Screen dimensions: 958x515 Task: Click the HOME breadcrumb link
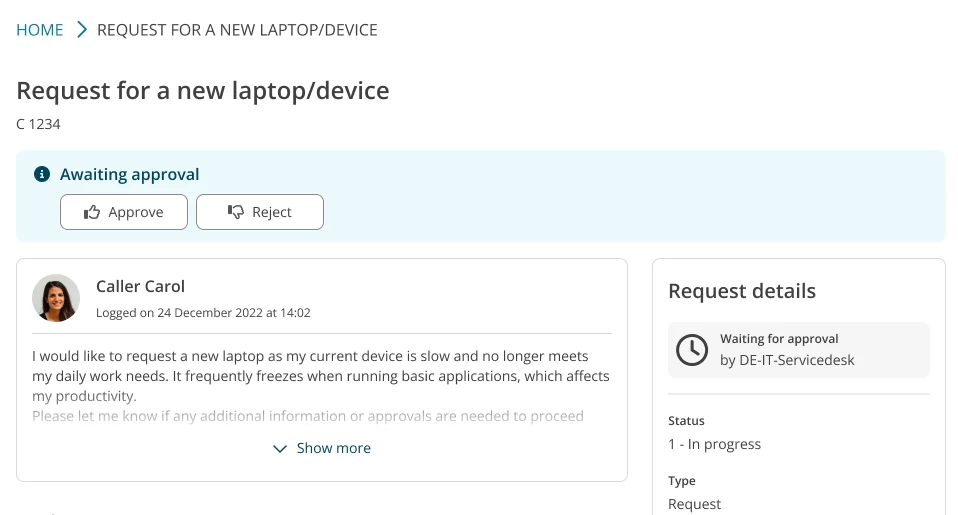pyautogui.click(x=40, y=30)
